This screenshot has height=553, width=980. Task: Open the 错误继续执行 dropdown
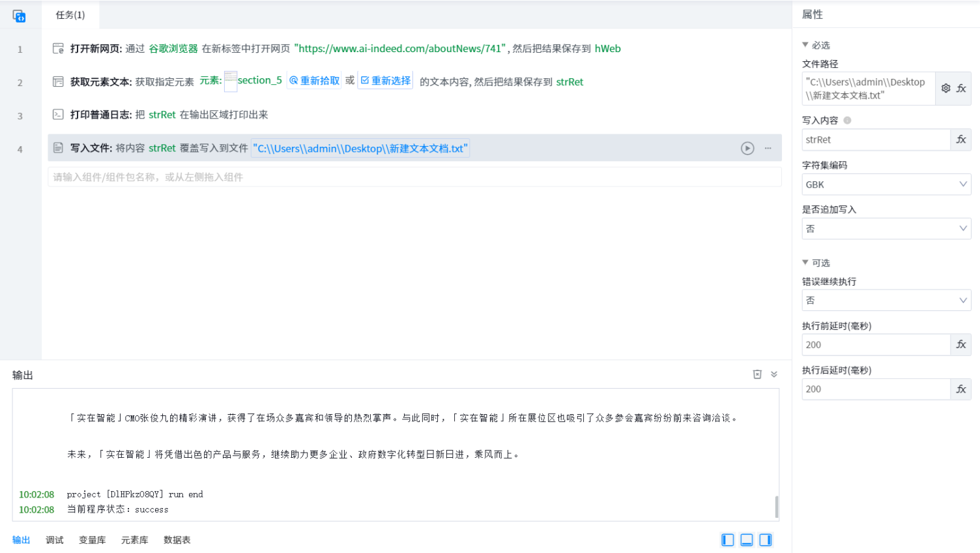coord(886,301)
